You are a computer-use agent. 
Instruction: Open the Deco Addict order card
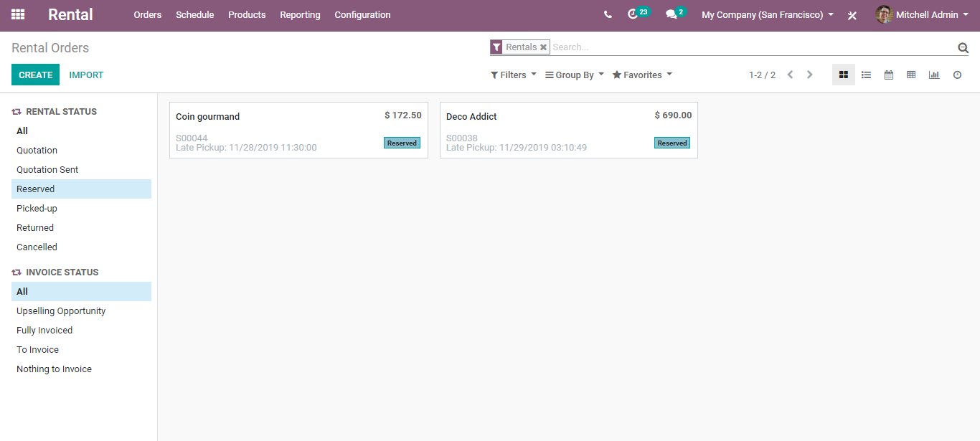click(568, 130)
